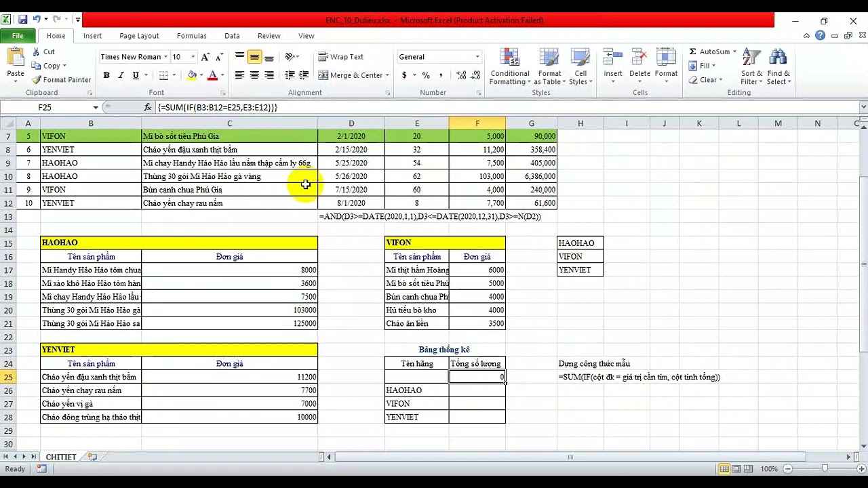Screen dimensions: 868x488
Task: Click the Copy button
Action: coord(48,66)
